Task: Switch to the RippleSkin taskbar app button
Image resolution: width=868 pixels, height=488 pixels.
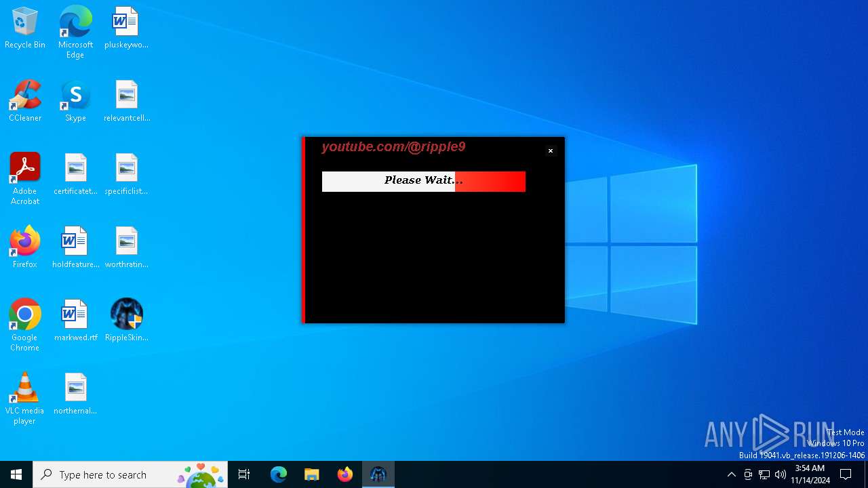Action: click(378, 474)
